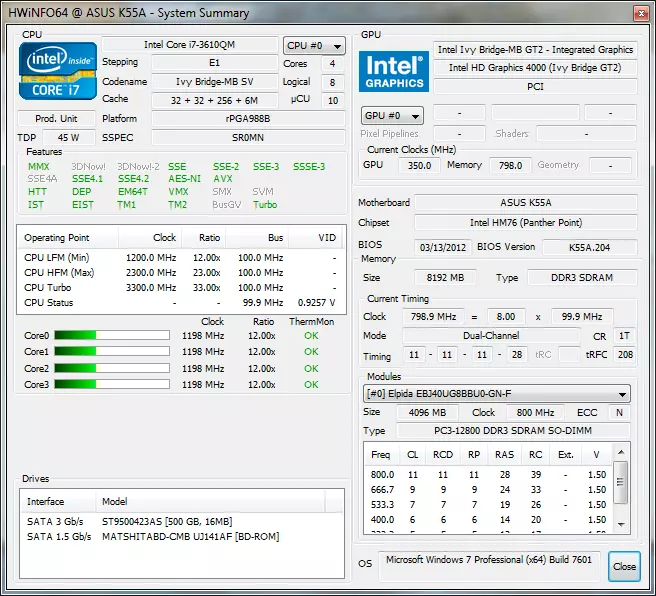Click the Operating Point column header
This screenshot has width=656, height=596.
pos(68,238)
